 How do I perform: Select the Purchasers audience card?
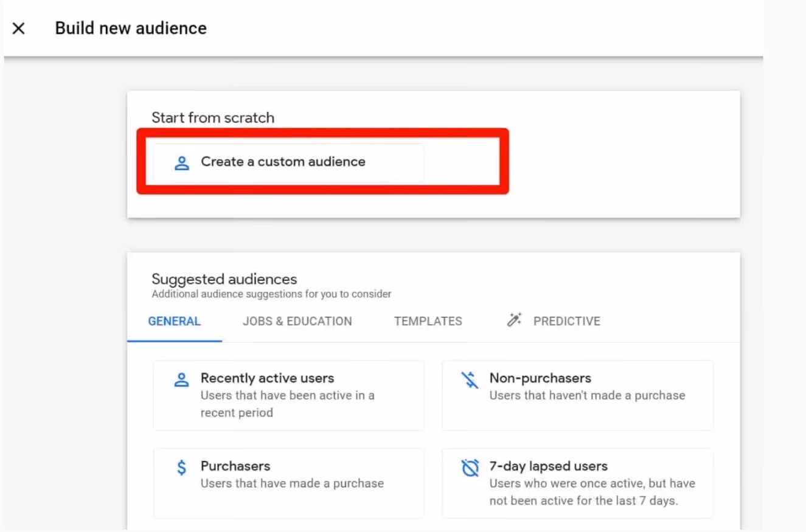[288, 483]
